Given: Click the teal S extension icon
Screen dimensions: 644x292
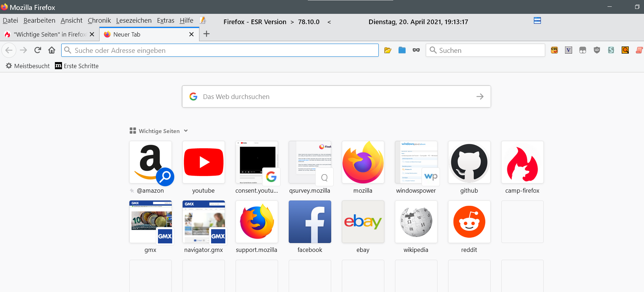Looking at the screenshot, I should [611, 50].
